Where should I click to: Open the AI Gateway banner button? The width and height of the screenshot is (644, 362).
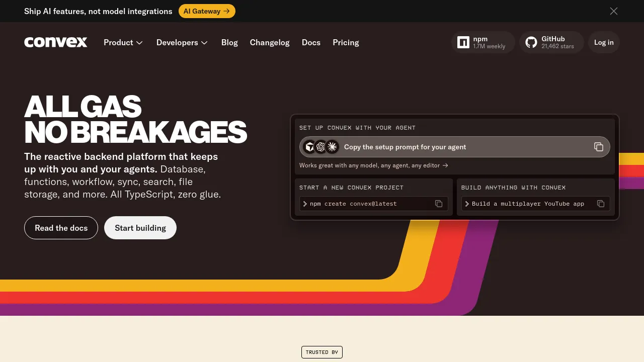coord(207,11)
